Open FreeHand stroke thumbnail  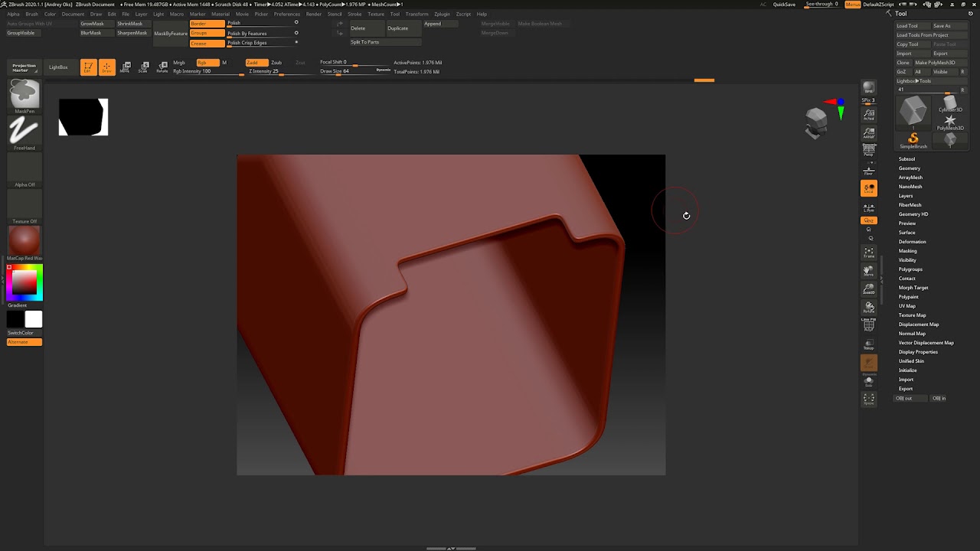point(24,132)
